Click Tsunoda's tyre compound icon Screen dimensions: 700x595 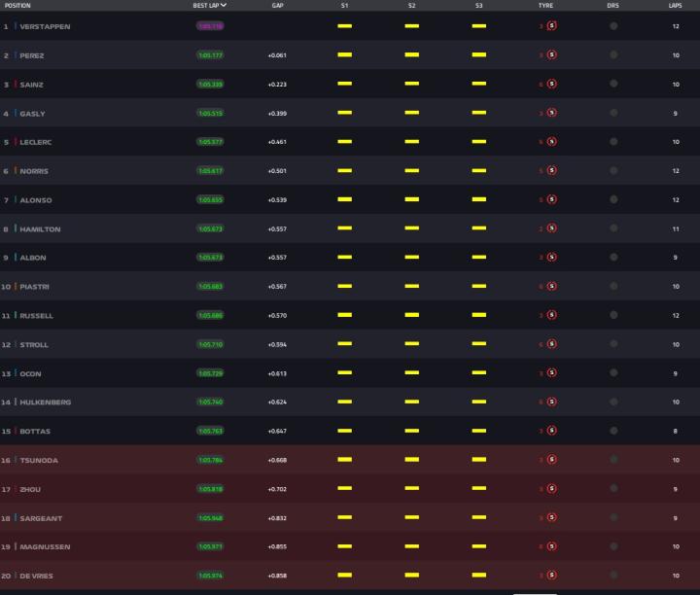(x=552, y=460)
